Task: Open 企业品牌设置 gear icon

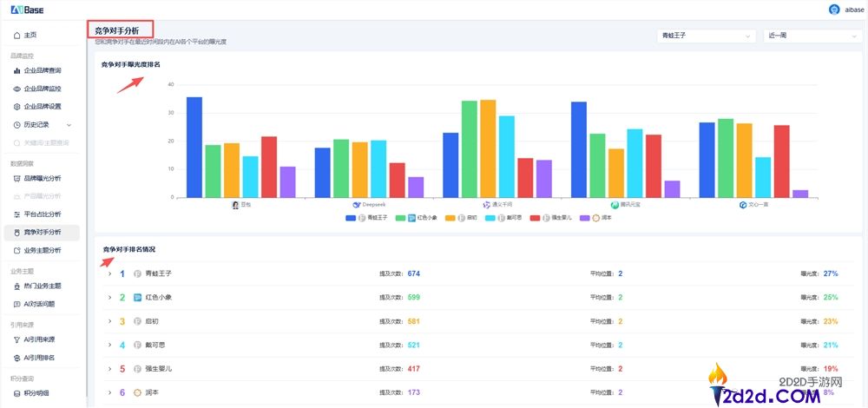Action: [16, 107]
